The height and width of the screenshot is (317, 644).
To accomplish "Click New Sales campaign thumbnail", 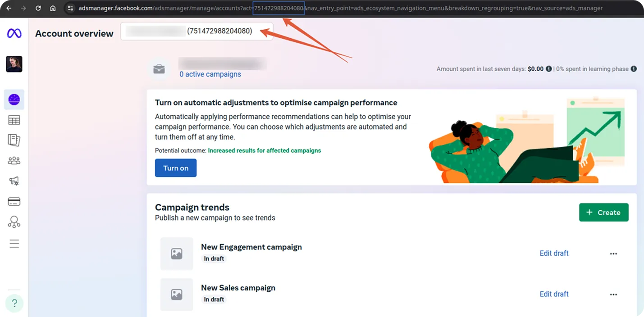I will (x=177, y=294).
